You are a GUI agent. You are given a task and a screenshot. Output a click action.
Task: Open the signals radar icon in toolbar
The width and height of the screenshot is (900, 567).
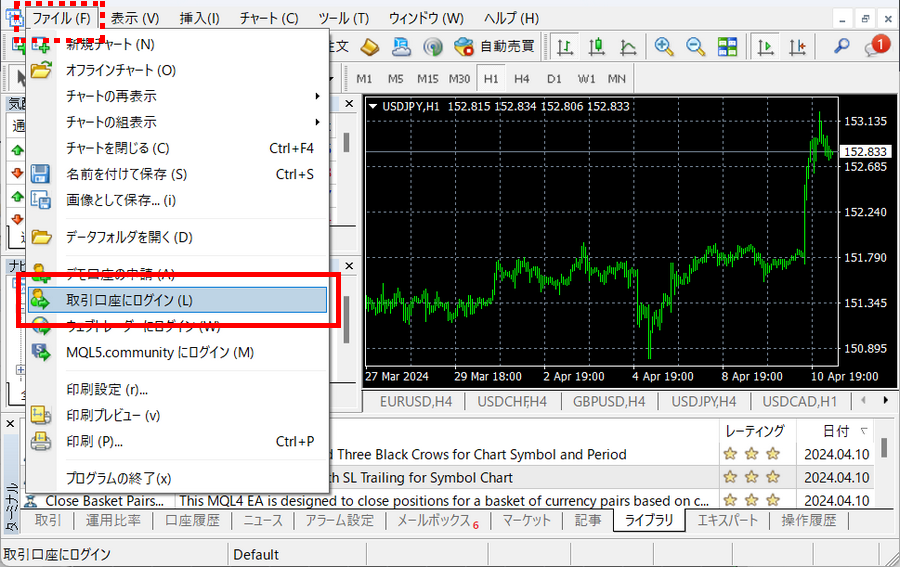tap(433, 46)
